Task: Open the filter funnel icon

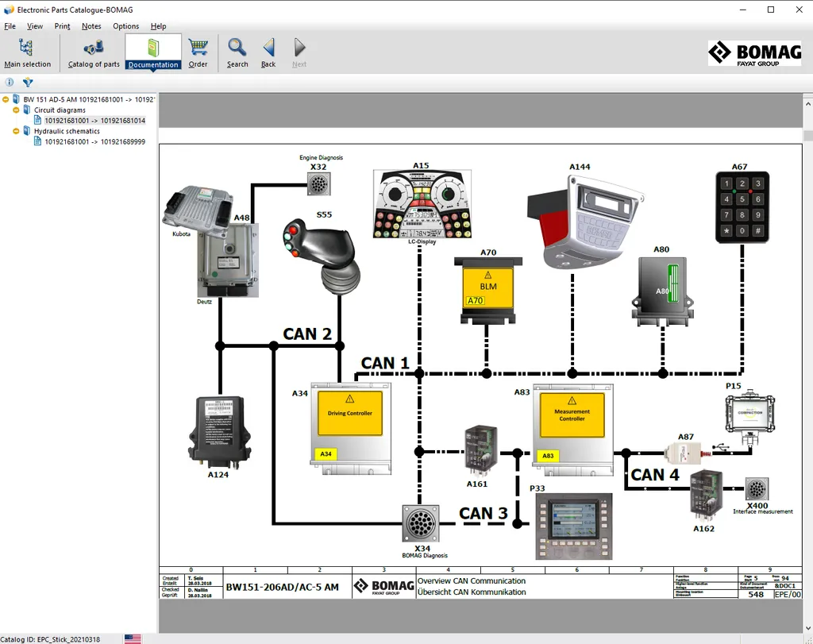Action: point(28,82)
